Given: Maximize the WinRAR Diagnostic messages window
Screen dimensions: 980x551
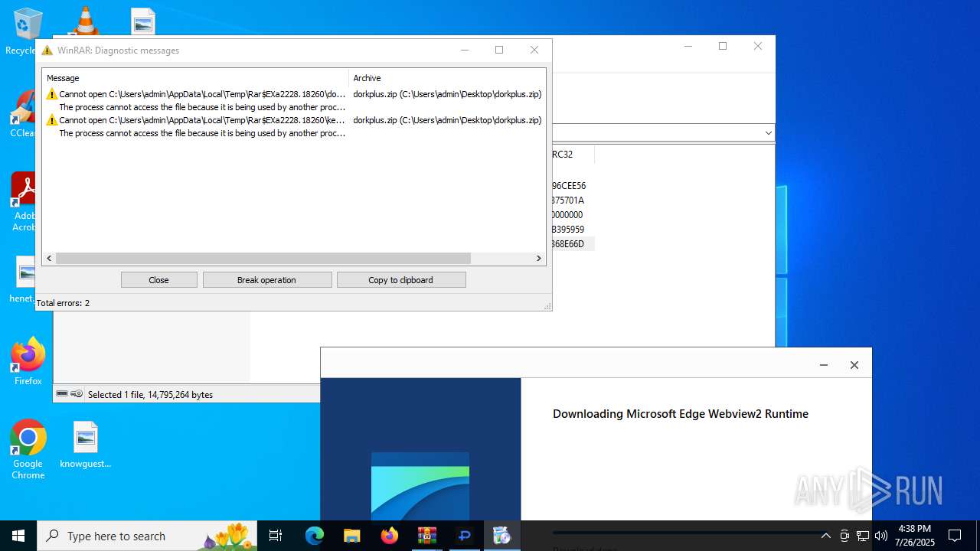Looking at the screenshot, I should pos(499,51).
